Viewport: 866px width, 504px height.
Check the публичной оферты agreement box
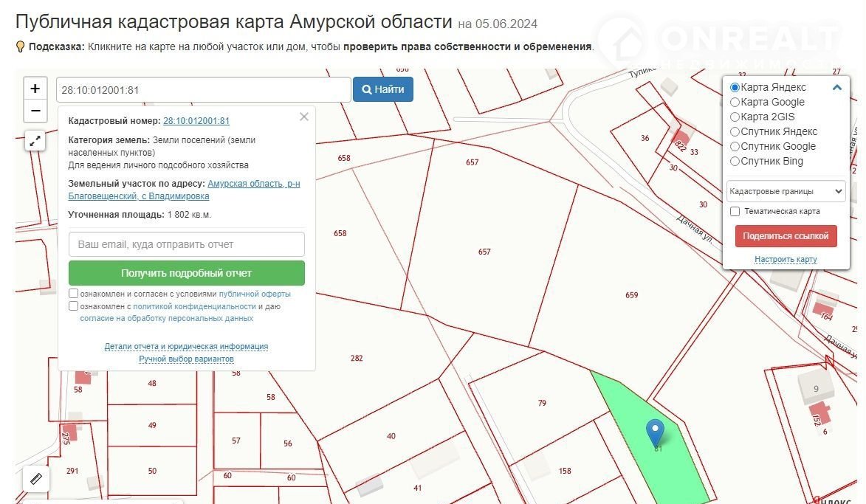click(x=73, y=294)
